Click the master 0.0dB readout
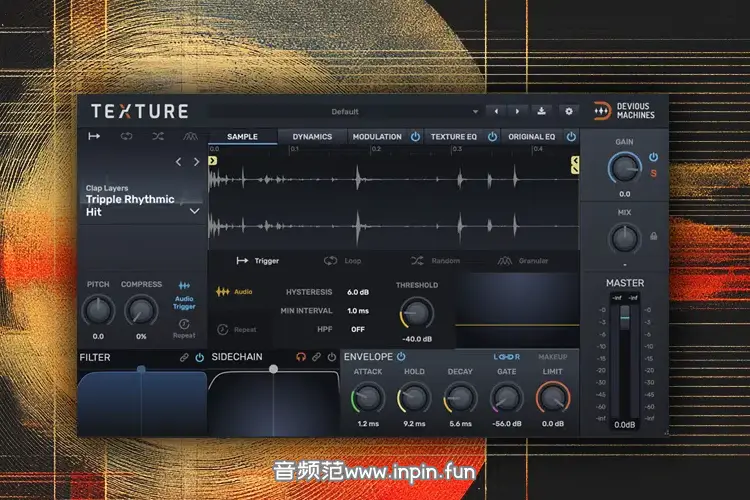The height and width of the screenshot is (500, 750). (x=625, y=425)
